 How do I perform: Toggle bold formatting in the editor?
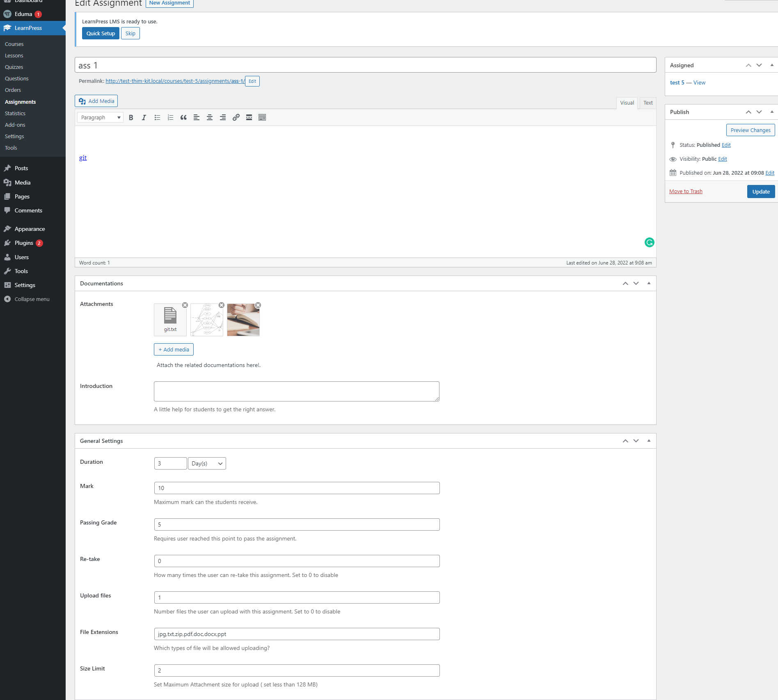pos(131,118)
